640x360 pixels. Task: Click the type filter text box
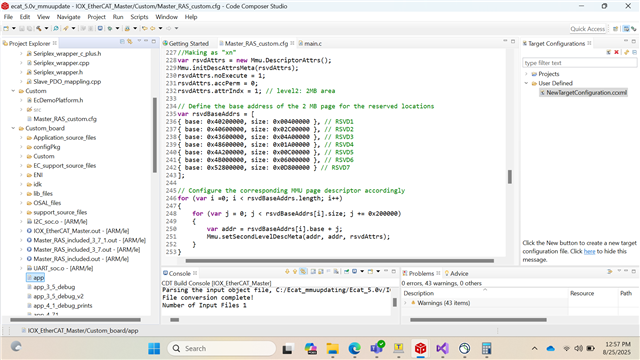(x=580, y=63)
